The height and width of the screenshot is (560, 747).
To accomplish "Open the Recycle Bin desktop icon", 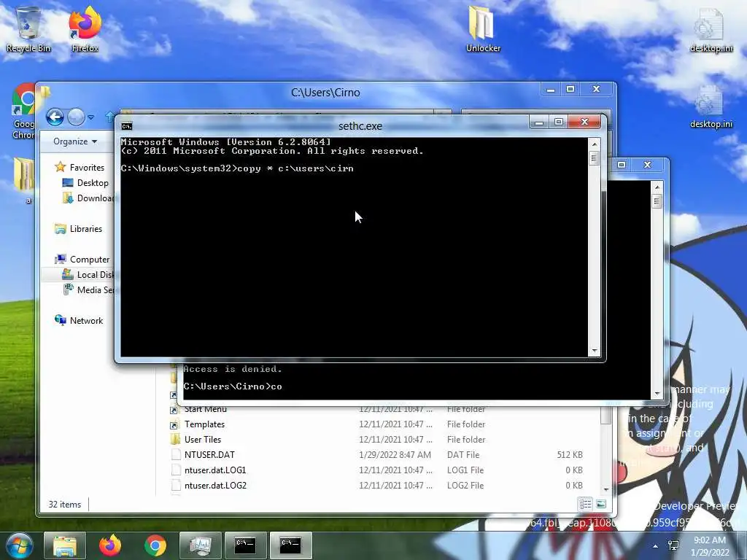I will point(28,30).
